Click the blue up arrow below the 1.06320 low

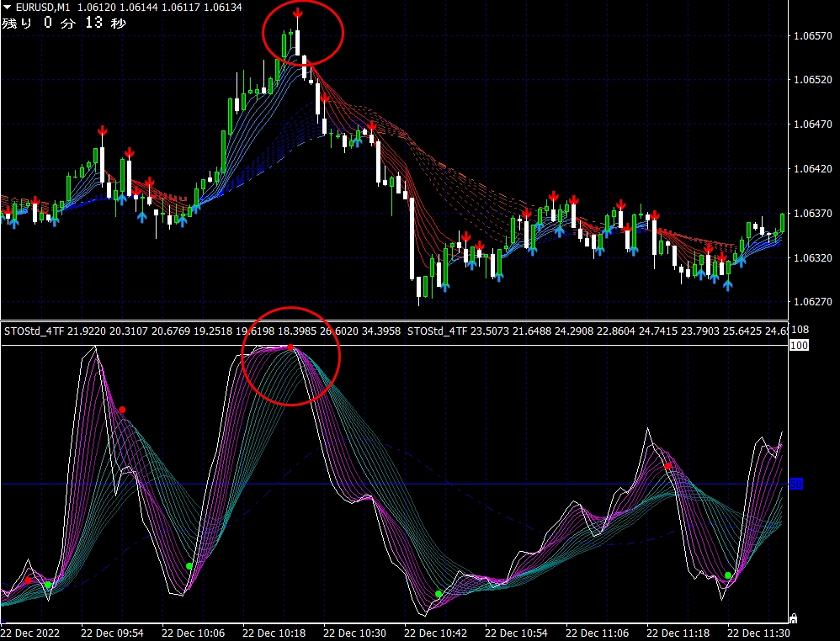coord(444,286)
